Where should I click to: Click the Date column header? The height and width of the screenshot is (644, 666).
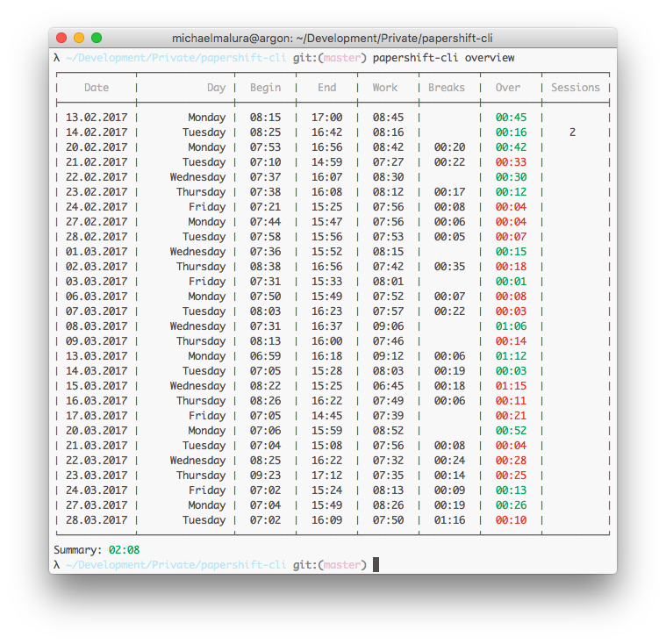coord(97,88)
